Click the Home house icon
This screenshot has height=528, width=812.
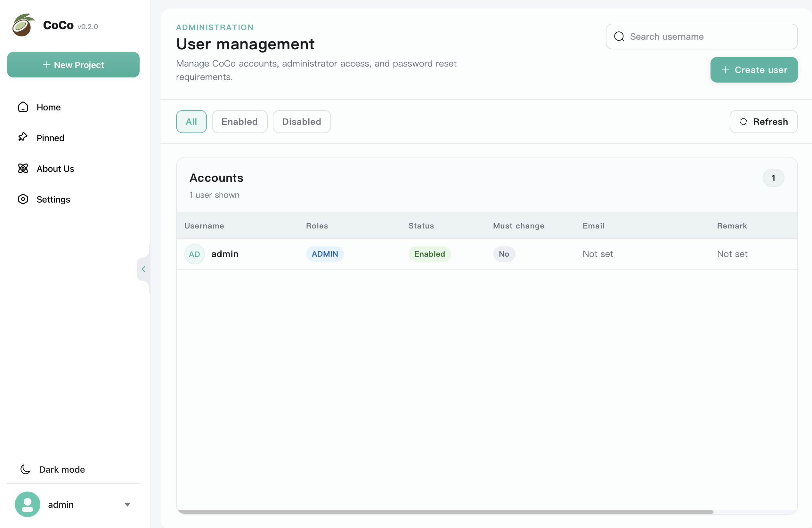pyautogui.click(x=23, y=107)
